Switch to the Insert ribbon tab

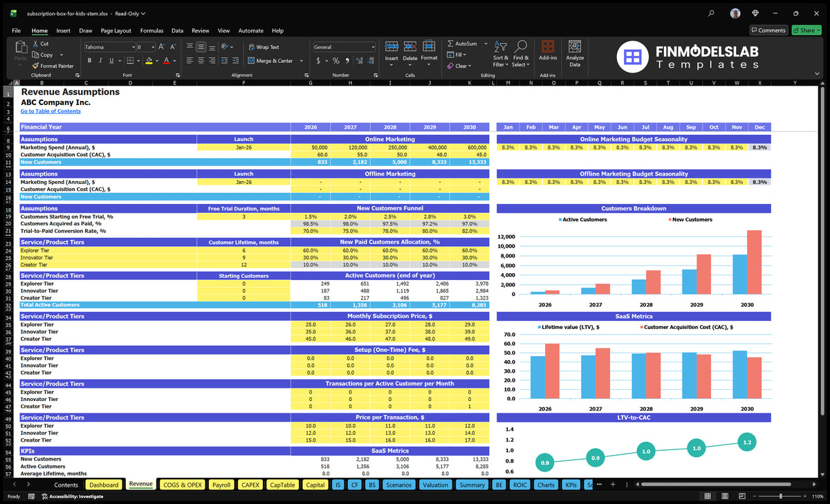pyautogui.click(x=63, y=30)
